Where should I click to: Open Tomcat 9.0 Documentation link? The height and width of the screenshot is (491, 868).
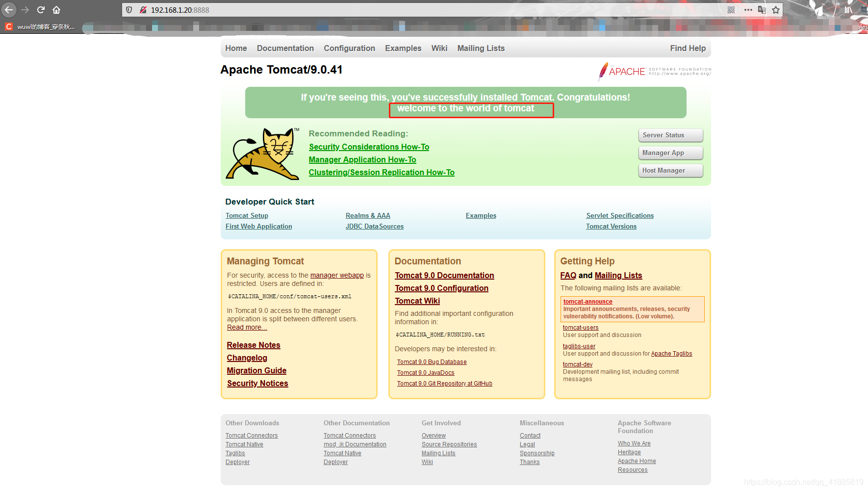[x=444, y=276]
